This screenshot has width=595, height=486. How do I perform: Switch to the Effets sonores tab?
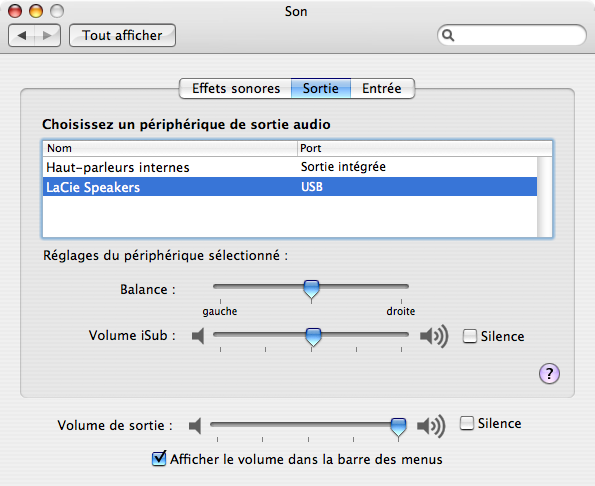pos(236,88)
